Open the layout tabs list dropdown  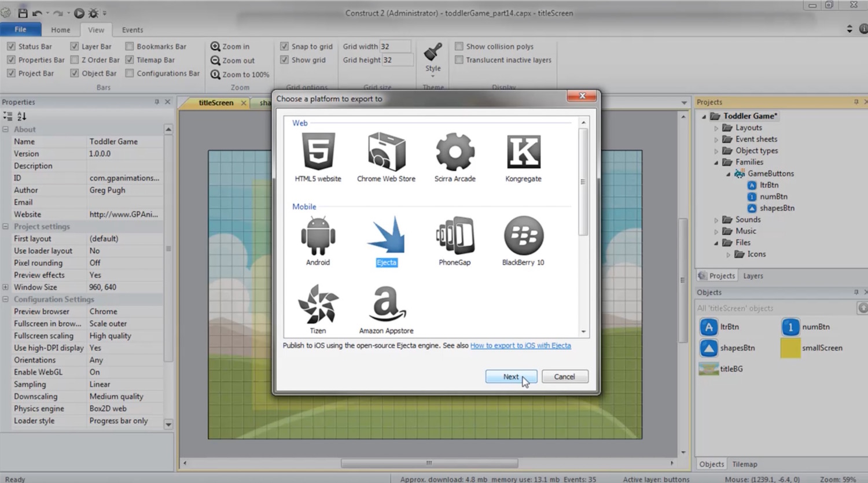684,103
